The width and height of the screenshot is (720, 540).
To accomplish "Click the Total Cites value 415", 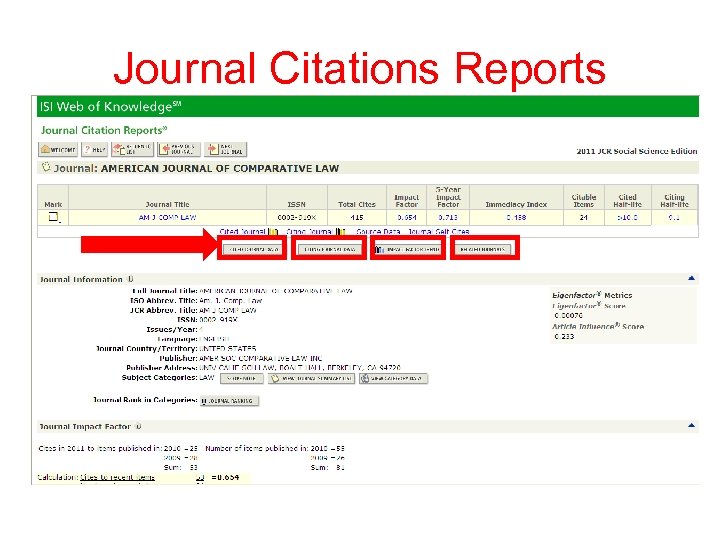I will (357, 217).
